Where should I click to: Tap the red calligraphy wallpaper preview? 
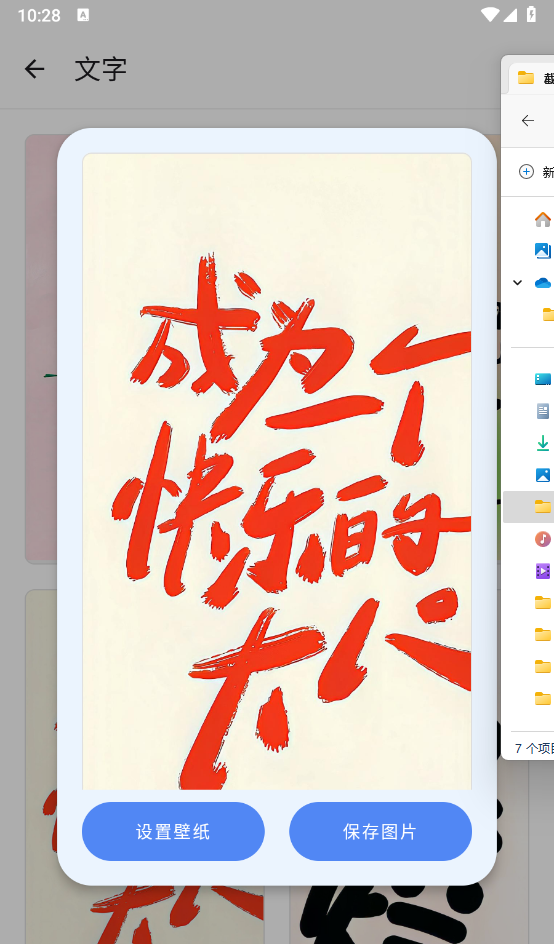(276, 471)
